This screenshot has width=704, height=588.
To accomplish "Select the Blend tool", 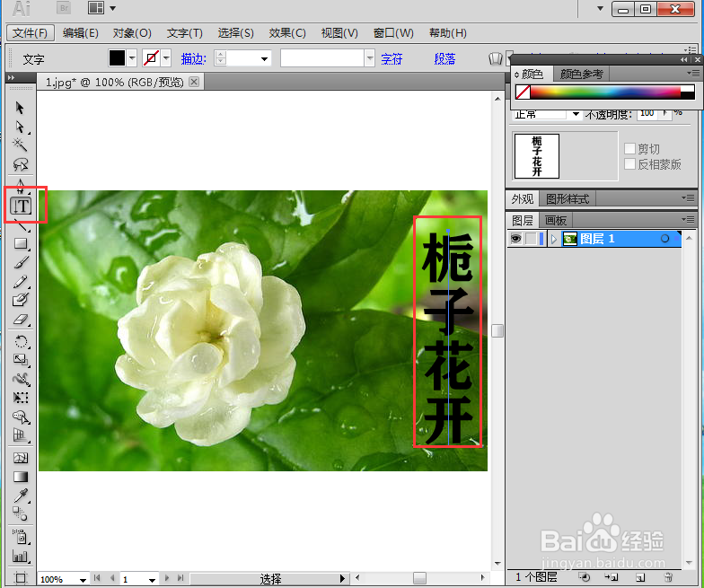I will pyautogui.click(x=20, y=513).
